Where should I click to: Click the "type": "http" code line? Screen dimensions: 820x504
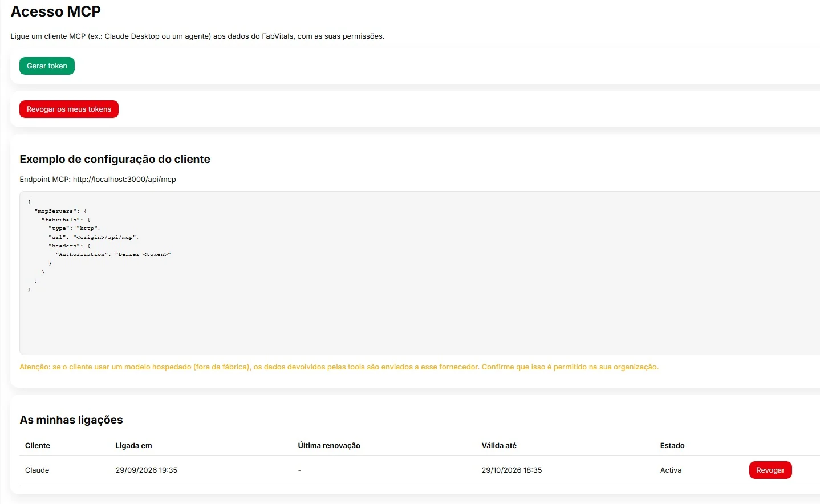[74, 229]
